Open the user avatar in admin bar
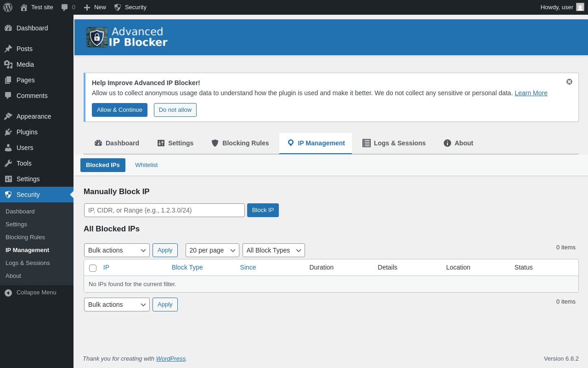 580,7
